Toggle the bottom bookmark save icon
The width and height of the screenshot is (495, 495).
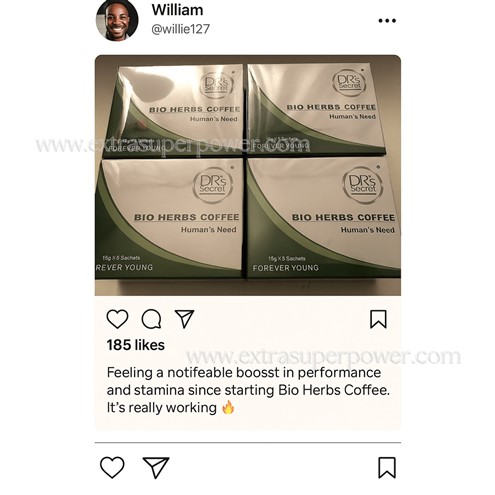387,467
